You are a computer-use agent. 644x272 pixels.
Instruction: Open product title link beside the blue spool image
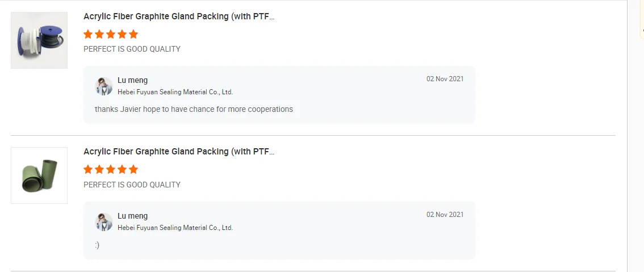(x=179, y=16)
